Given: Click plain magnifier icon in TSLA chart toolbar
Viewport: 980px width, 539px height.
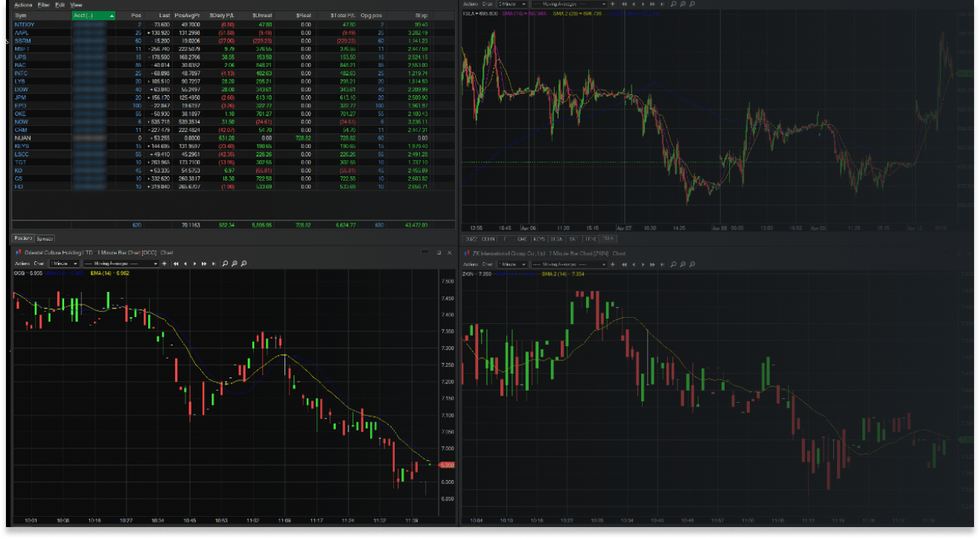Looking at the screenshot, I should [x=673, y=4].
